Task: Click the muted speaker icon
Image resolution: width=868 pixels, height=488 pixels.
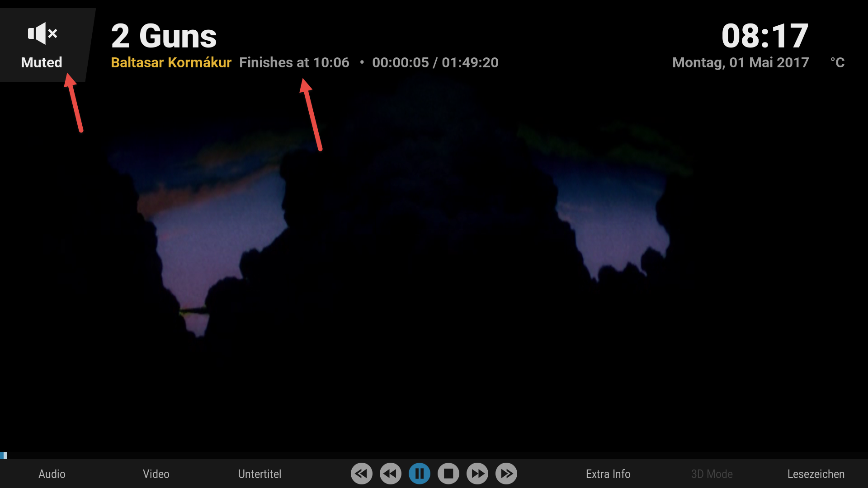Action: tap(42, 33)
